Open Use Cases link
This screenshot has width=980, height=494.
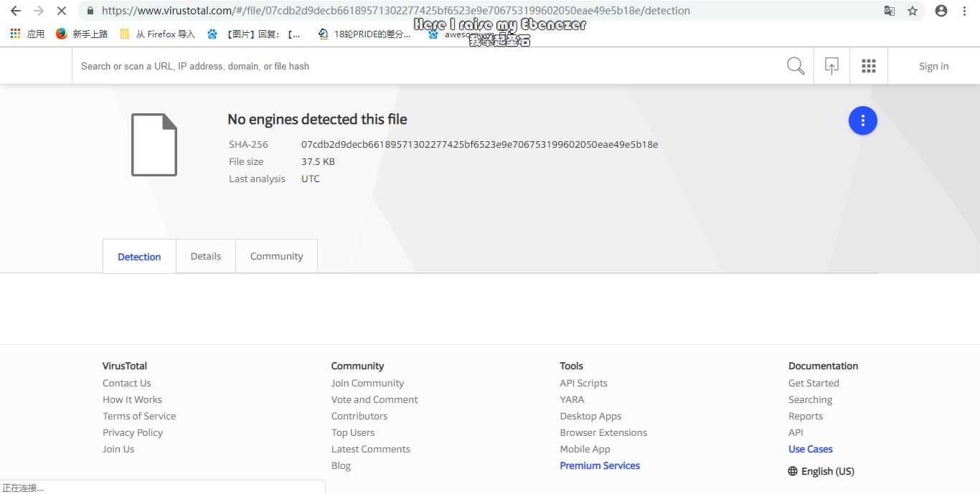click(811, 449)
